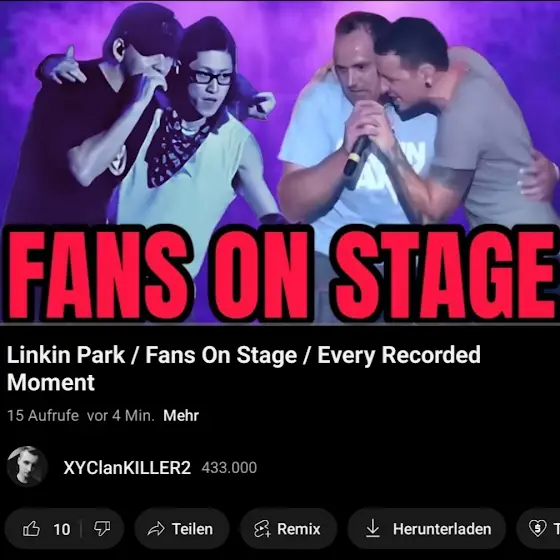Click the Remix button label

click(299, 529)
